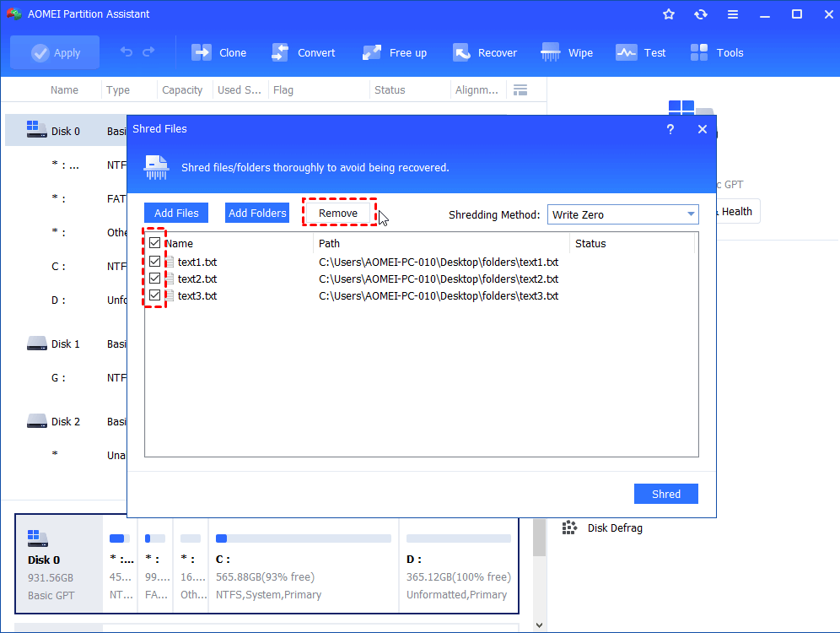
Task: Click the path of text3.txt
Action: click(439, 296)
